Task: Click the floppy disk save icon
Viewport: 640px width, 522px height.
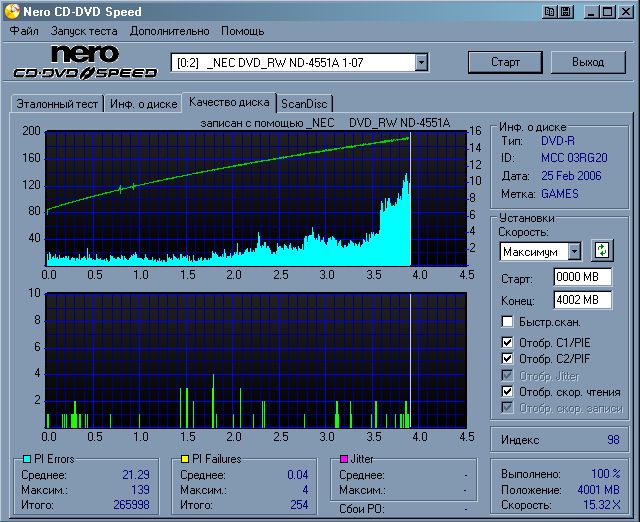Action: click(x=566, y=12)
